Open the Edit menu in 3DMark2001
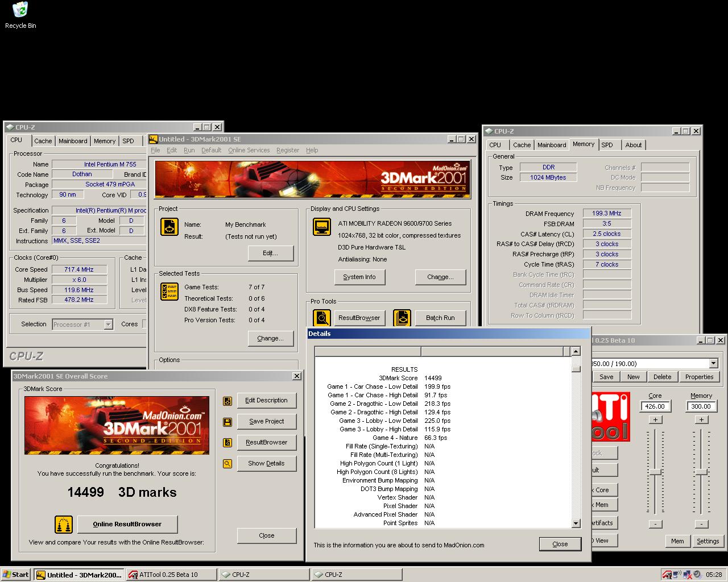 coord(172,150)
